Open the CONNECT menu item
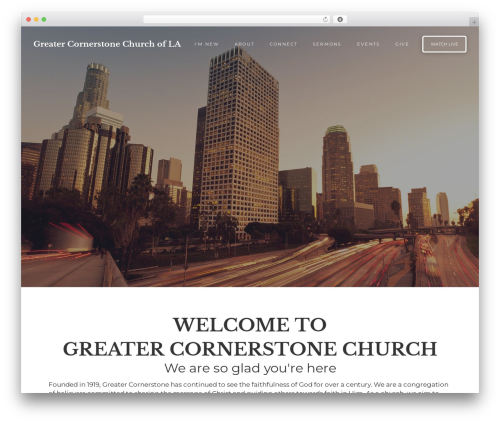This screenshot has width=500, height=423. pyautogui.click(x=283, y=44)
